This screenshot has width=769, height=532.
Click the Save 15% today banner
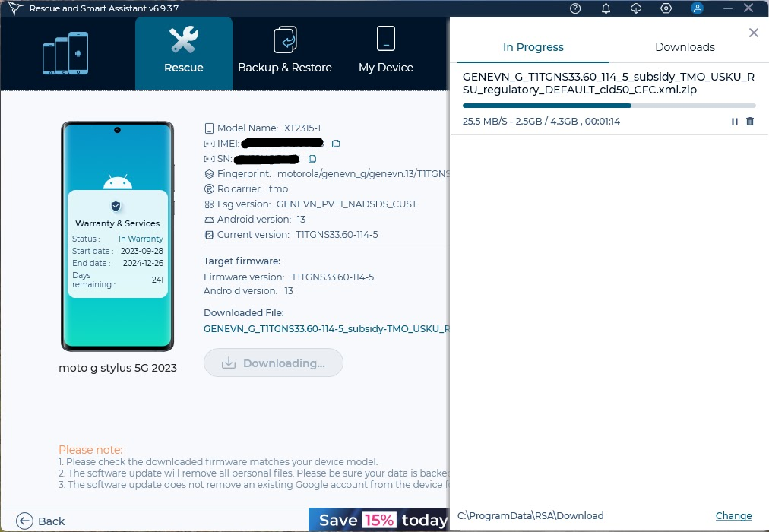[379, 520]
